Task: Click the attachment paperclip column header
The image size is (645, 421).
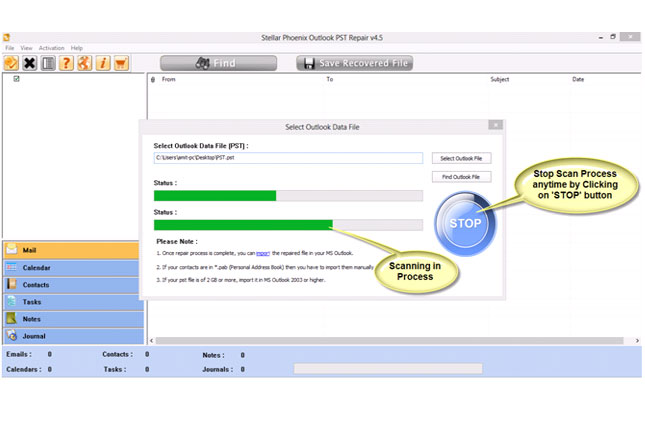Action: (153, 79)
